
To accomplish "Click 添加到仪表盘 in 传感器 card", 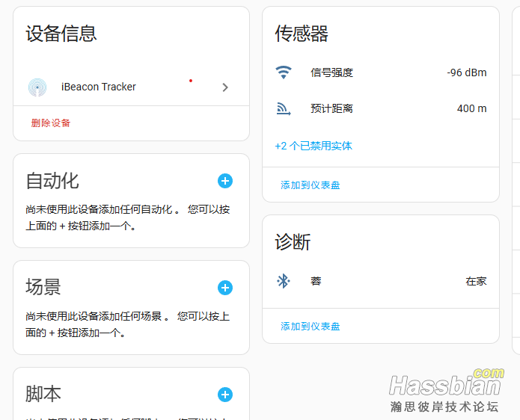I will coord(310,185).
